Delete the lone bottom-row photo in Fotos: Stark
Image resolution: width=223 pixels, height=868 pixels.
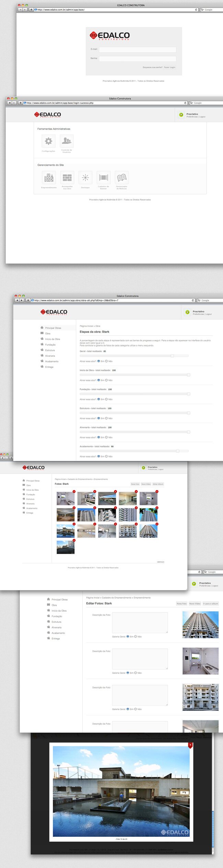pyautogui.click(x=74, y=540)
